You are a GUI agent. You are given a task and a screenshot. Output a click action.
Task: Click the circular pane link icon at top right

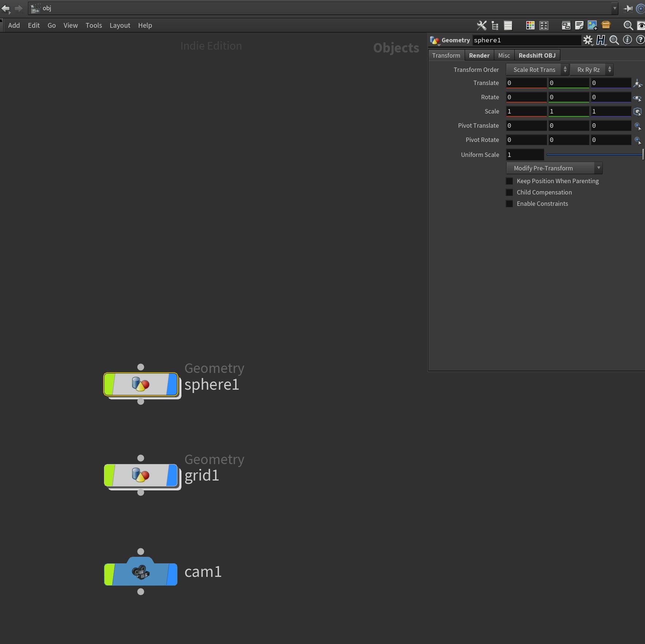coord(641,8)
